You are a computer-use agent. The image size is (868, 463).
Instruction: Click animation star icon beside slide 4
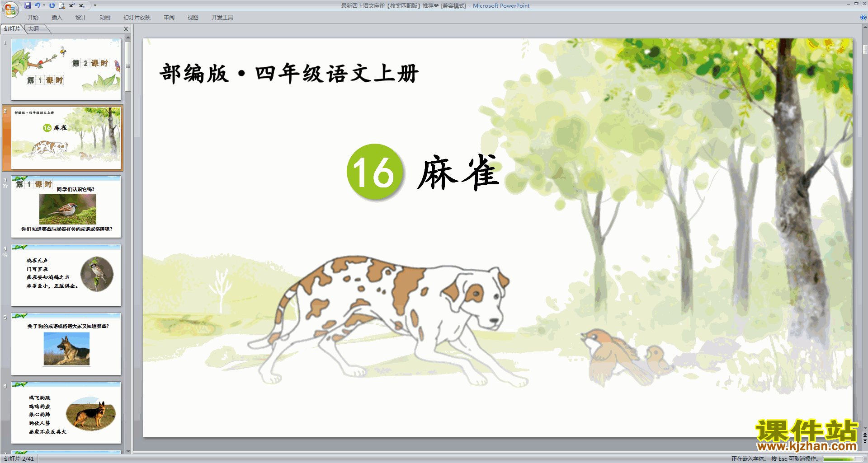5,254
